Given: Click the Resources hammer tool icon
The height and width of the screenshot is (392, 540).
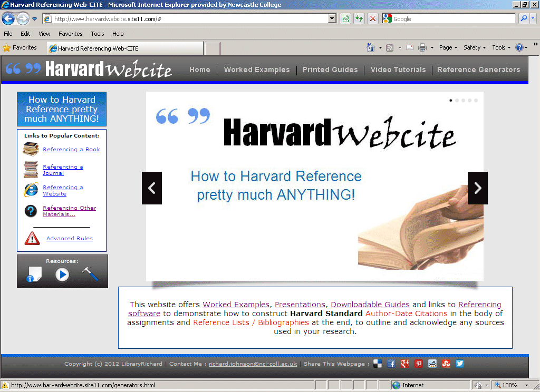Looking at the screenshot, I should coord(90,273).
